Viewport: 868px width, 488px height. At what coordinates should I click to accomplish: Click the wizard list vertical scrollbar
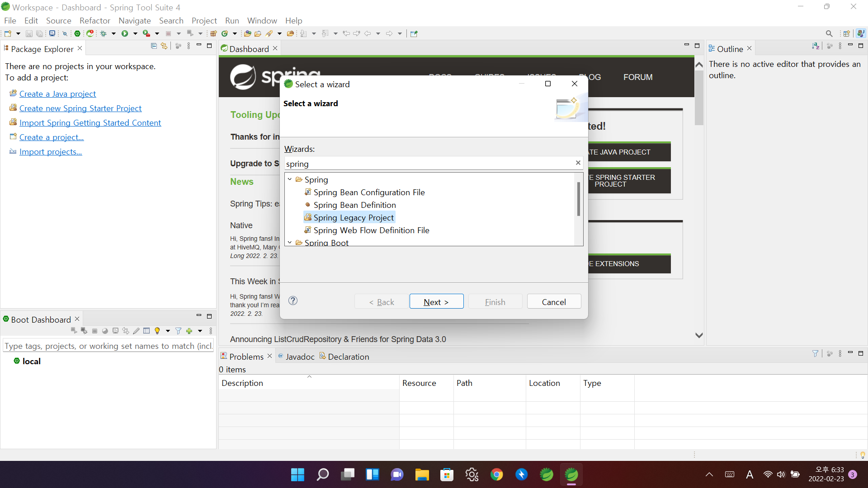(x=578, y=200)
